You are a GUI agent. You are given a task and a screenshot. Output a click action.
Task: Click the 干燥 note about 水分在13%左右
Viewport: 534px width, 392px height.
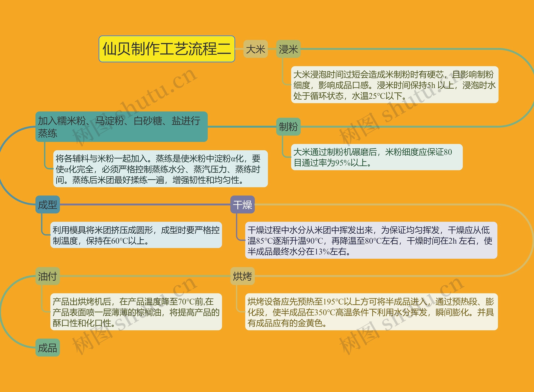coord(371,240)
